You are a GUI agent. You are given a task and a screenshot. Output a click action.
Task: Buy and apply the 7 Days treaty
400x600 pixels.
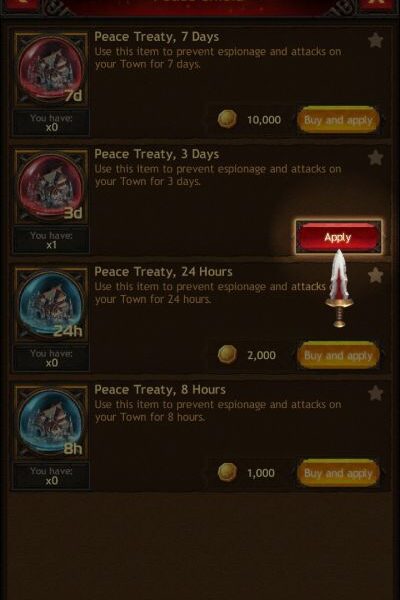338,120
